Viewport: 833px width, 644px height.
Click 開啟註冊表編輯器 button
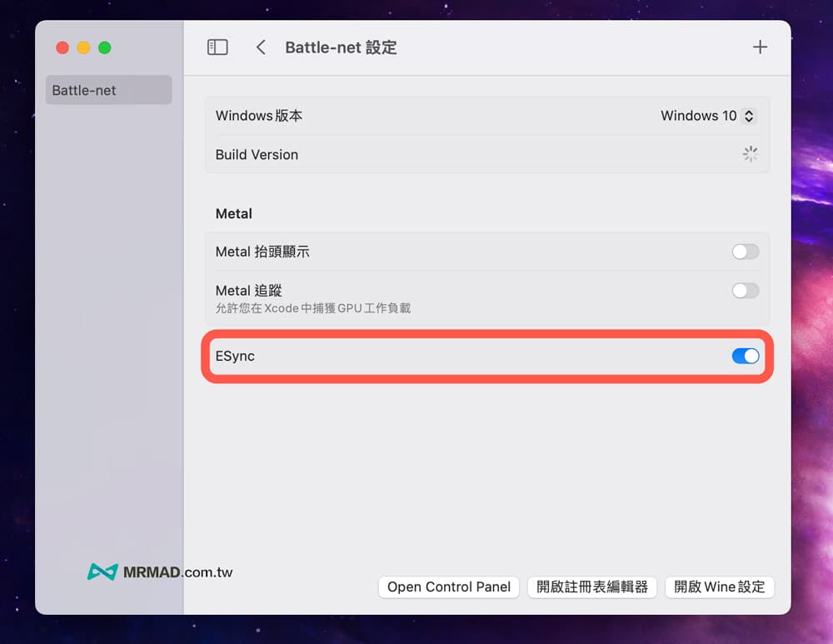click(x=591, y=587)
